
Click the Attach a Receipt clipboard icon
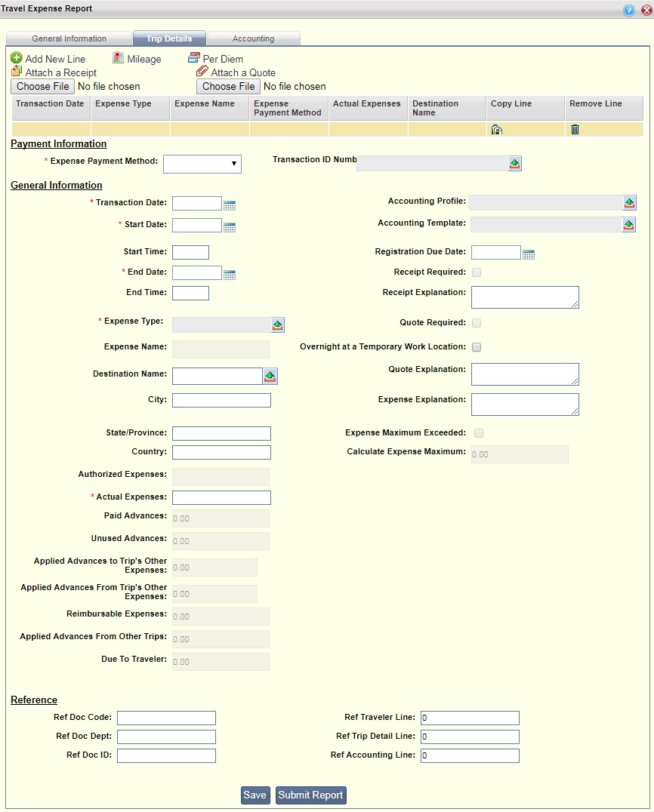pos(17,71)
